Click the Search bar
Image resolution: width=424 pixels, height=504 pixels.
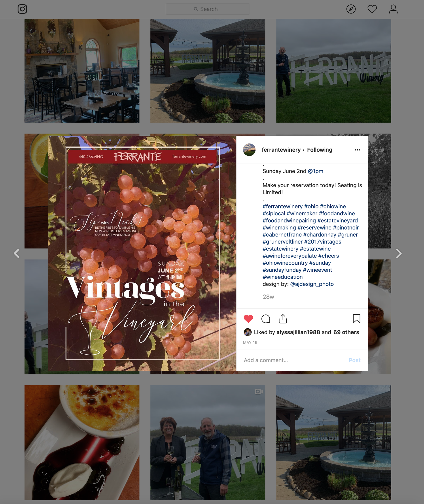tap(208, 9)
